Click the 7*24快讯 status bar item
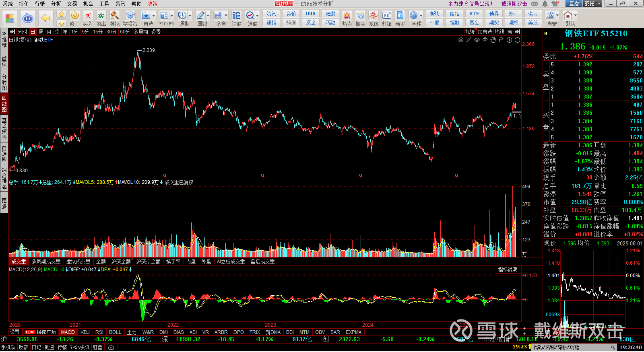 [x=80, y=347]
